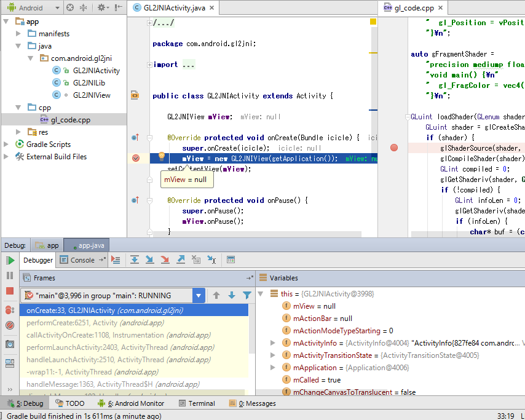Select previous frame up arrow
The height and width of the screenshot is (420, 525).
[216, 295]
